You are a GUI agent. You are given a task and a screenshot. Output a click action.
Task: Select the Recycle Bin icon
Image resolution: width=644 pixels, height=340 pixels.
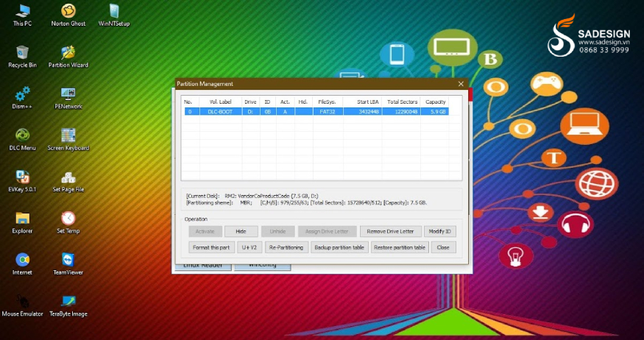[x=22, y=57]
